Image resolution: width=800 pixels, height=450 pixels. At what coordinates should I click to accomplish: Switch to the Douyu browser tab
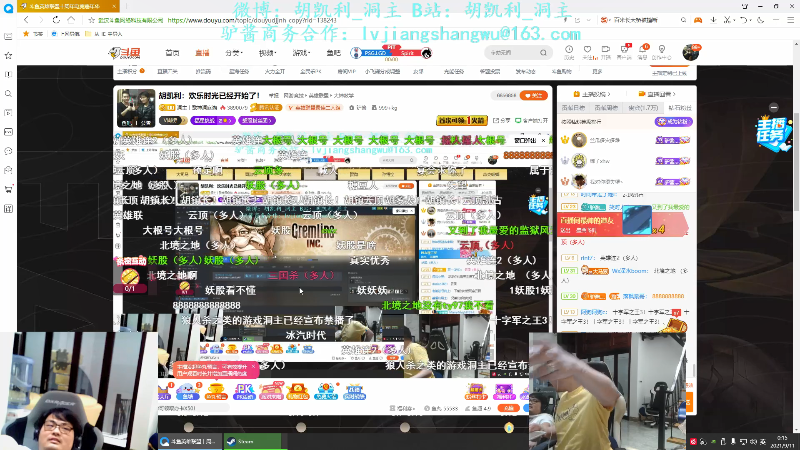click(x=67, y=6)
